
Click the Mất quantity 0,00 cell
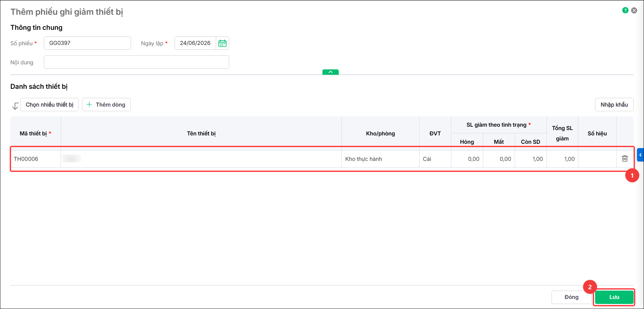(499, 159)
